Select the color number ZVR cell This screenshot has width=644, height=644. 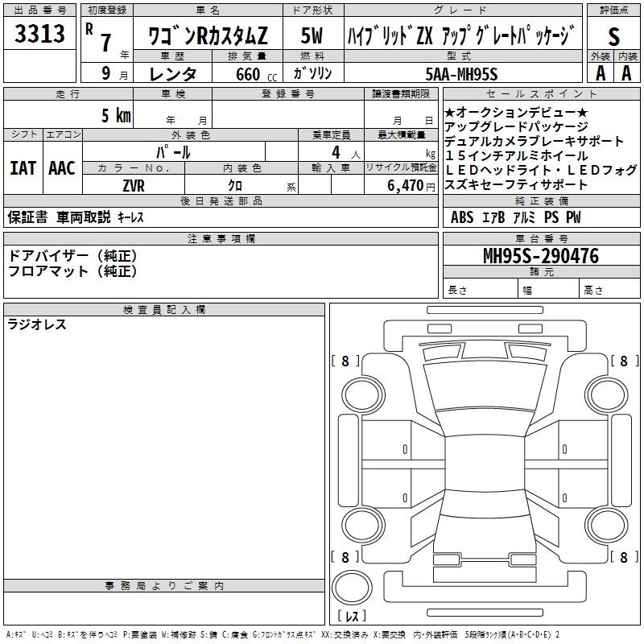point(133,184)
